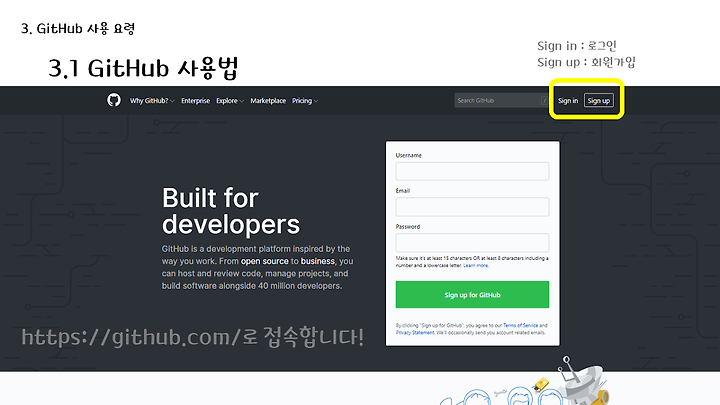Click the business link in description
This screenshot has height=405, width=720.
click(318, 261)
